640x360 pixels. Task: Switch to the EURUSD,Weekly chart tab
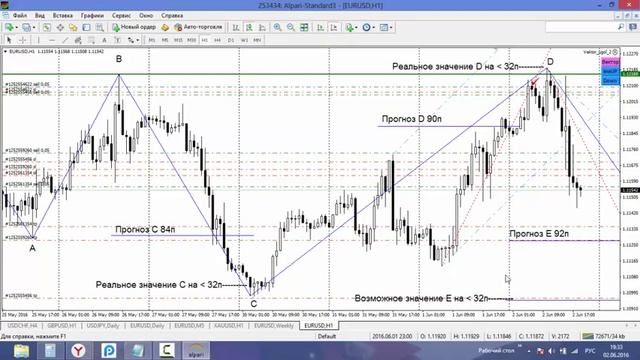click(273, 325)
